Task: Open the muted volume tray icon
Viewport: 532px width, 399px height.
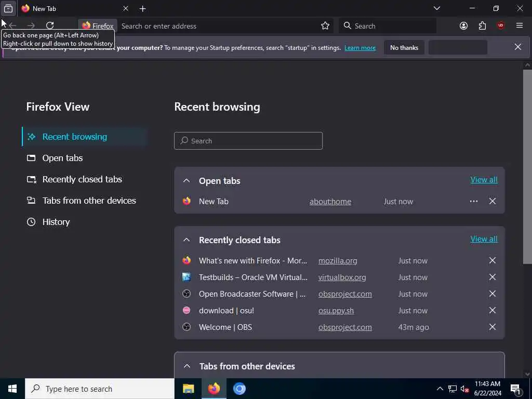Action: [464, 389]
